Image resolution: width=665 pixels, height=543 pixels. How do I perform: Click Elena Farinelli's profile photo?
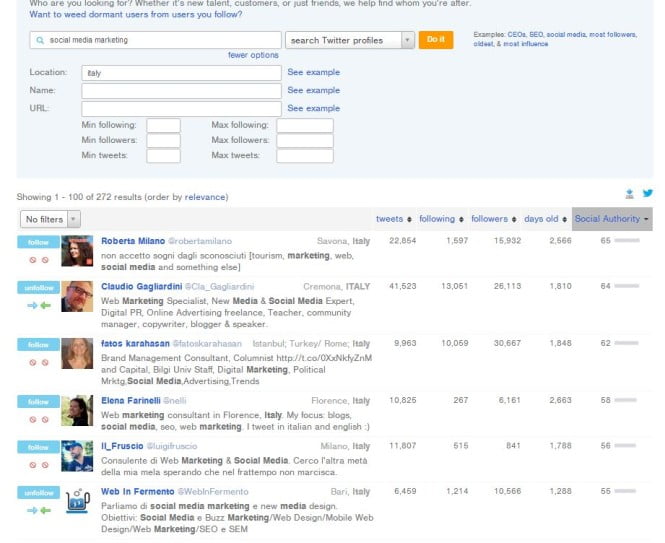pyautogui.click(x=77, y=410)
